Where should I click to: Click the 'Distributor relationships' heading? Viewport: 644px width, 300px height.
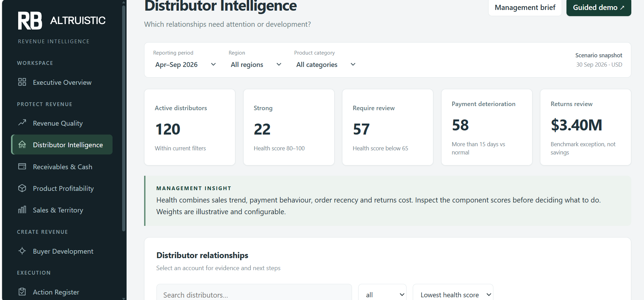[202, 255]
